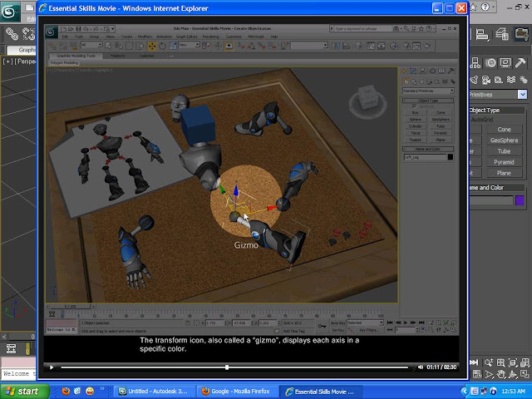Open the Modifiers menu in the movie
The width and height of the screenshot is (532, 399).
145,37
